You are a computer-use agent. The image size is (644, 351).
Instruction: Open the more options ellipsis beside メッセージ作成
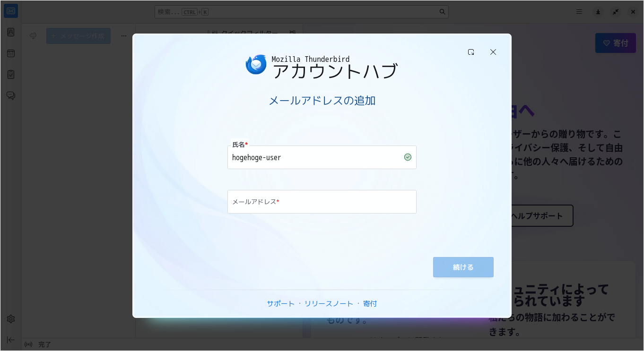point(124,36)
